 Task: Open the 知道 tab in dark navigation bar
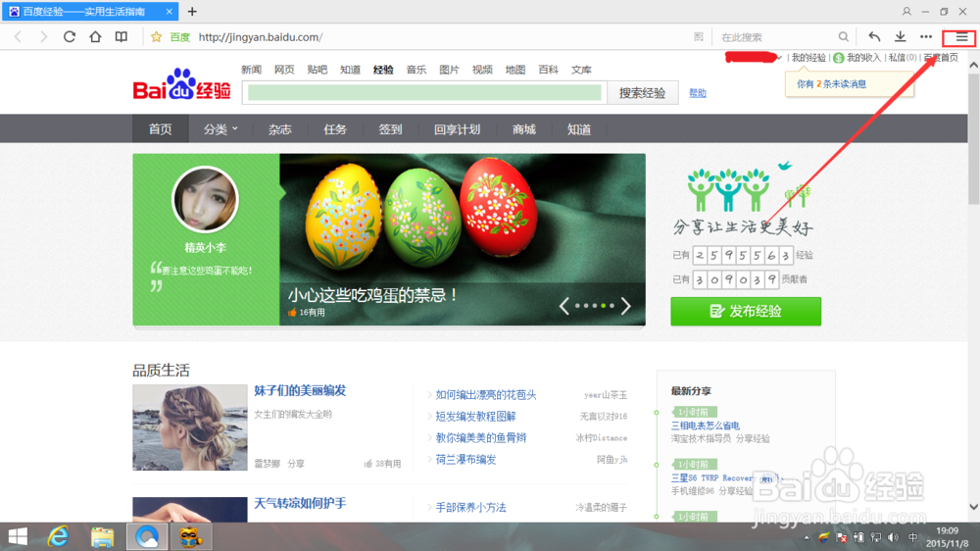(579, 129)
